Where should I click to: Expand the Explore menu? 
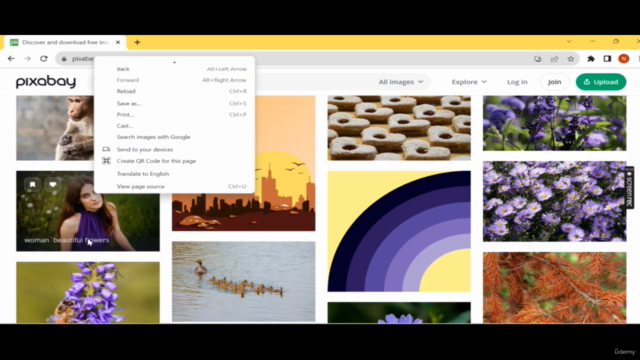[469, 82]
